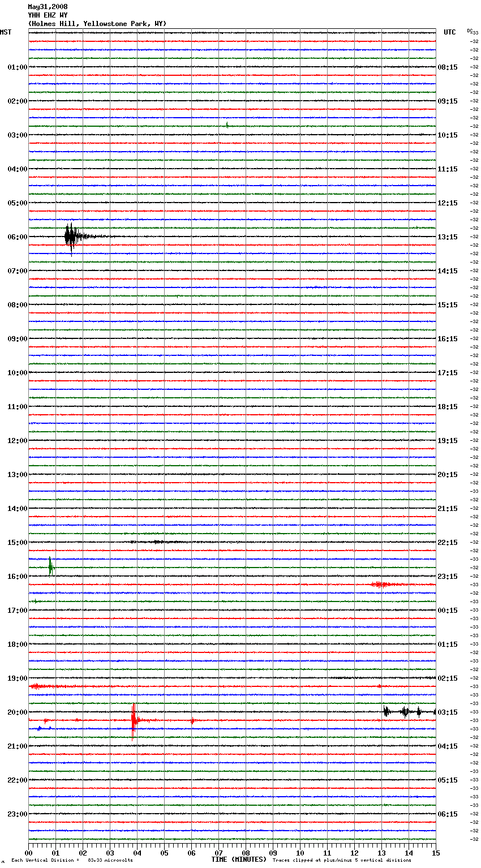This screenshot has height=868, width=481.
Task: Select the 11:00 MST time label
Action: coord(18,407)
